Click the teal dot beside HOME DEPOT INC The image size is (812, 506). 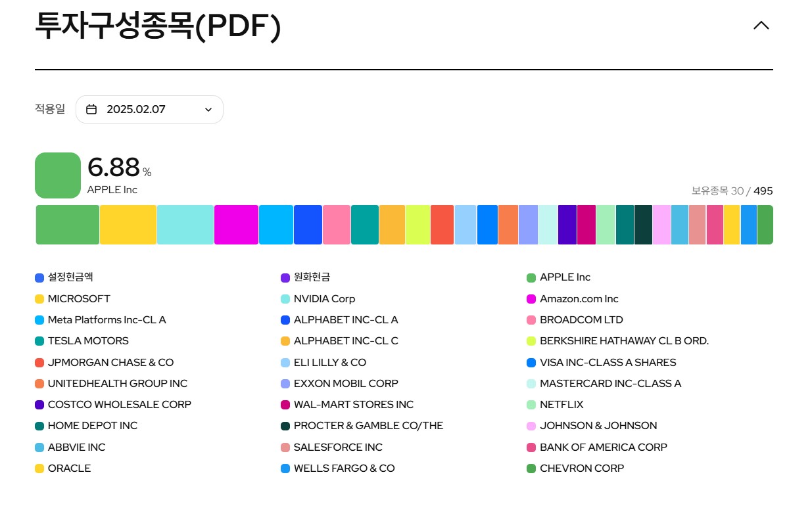(39, 426)
